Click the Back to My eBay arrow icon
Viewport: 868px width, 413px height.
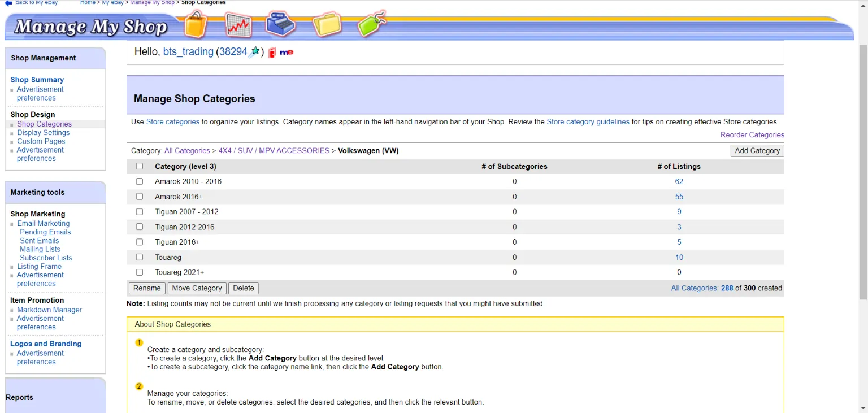pyautogui.click(x=8, y=3)
